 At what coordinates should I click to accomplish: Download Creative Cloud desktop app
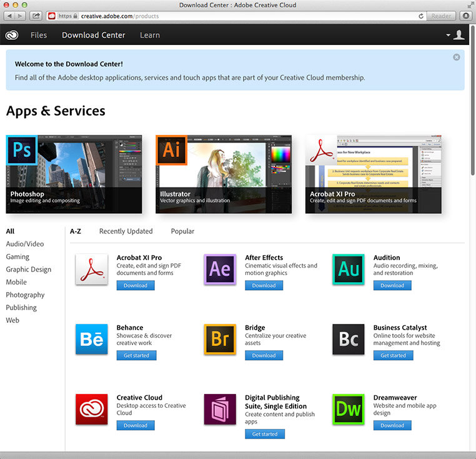(x=136, y=426)
